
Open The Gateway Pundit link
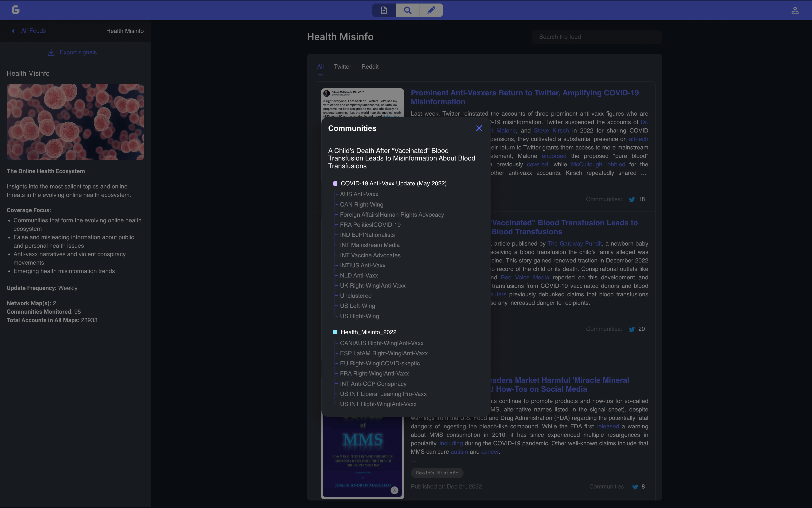point(574,244)
